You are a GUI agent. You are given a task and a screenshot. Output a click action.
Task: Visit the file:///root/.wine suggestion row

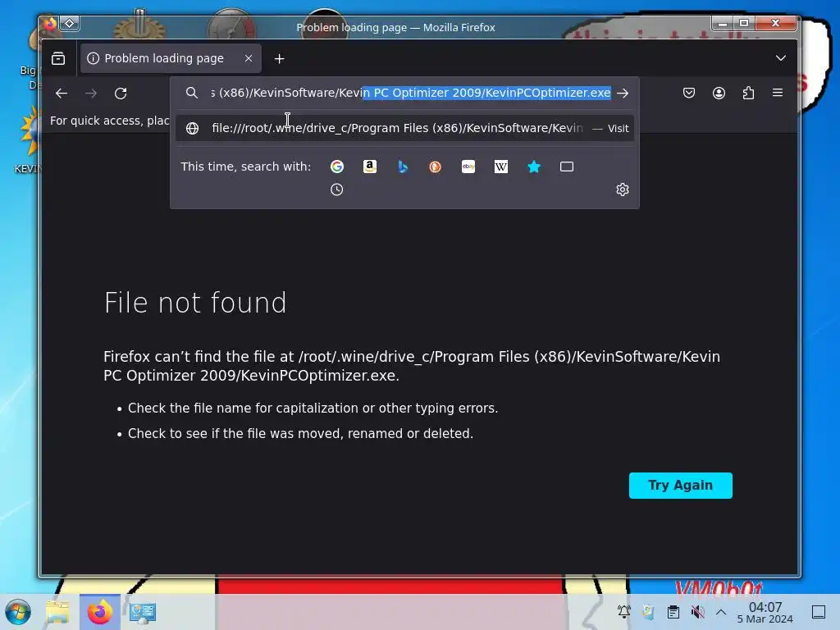click(x=404, y=128)
